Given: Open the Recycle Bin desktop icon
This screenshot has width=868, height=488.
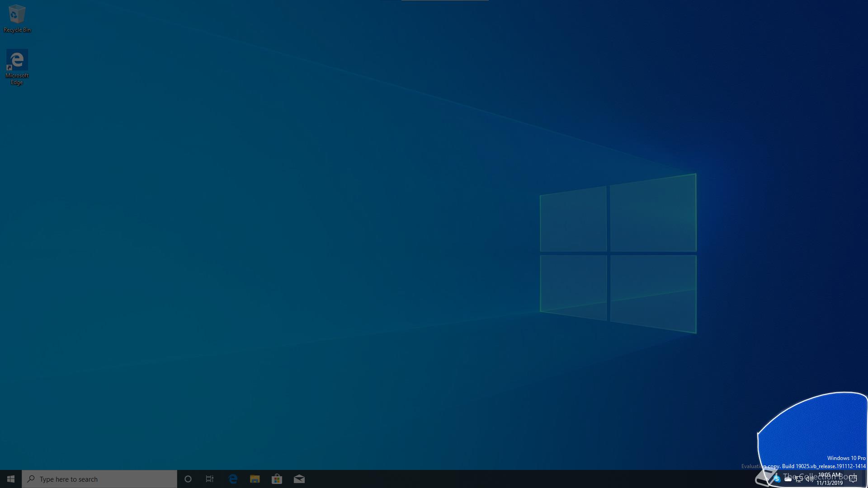Looking at the screenshot, I should coord(17,19).
